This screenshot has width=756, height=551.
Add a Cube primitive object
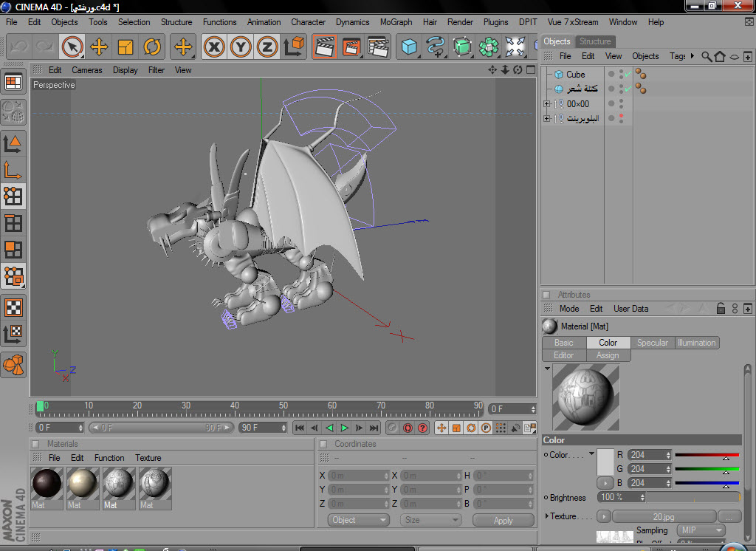coord(408,47)
